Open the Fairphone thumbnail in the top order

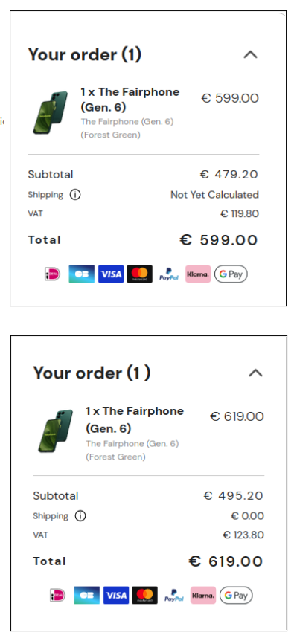50,113
